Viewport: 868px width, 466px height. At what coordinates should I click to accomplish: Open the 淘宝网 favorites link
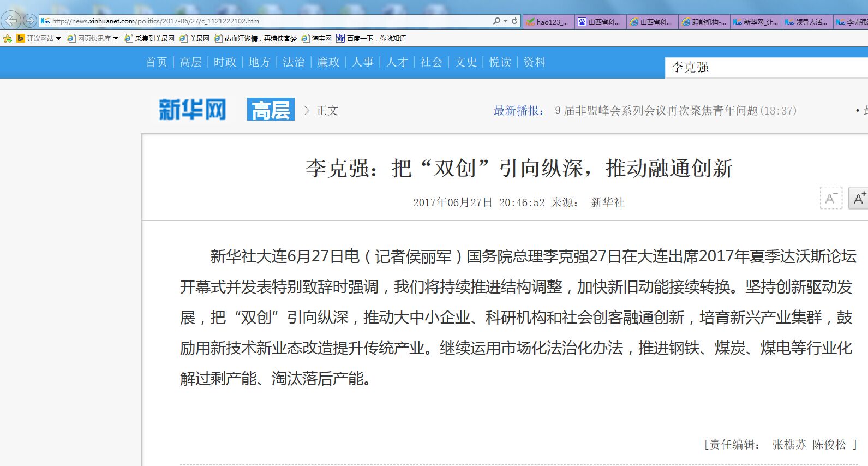click(317, 38)
